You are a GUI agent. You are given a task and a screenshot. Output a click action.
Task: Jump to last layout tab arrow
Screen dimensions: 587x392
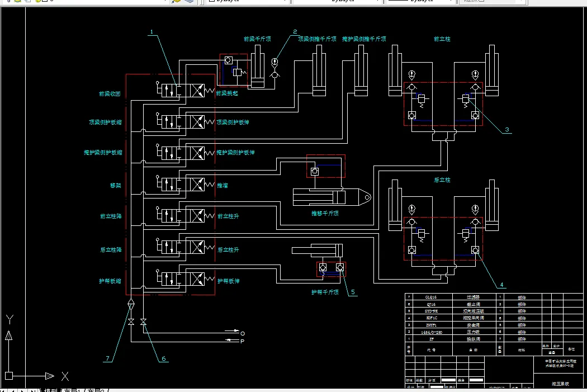33,390
